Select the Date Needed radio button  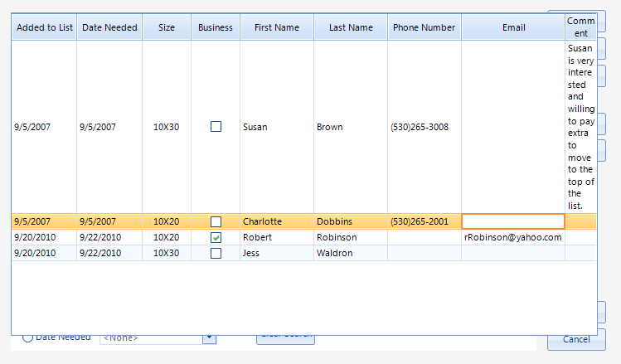click(x=27, y=337)
